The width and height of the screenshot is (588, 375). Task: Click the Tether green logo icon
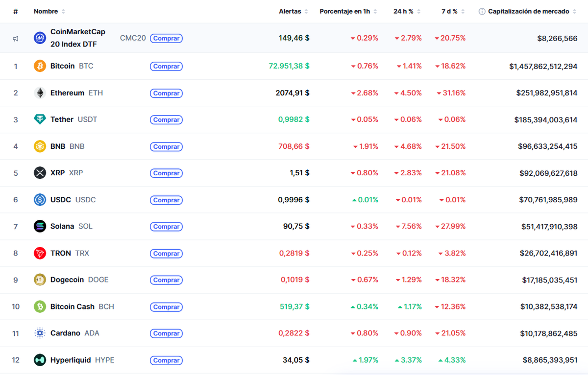(40, 119)
